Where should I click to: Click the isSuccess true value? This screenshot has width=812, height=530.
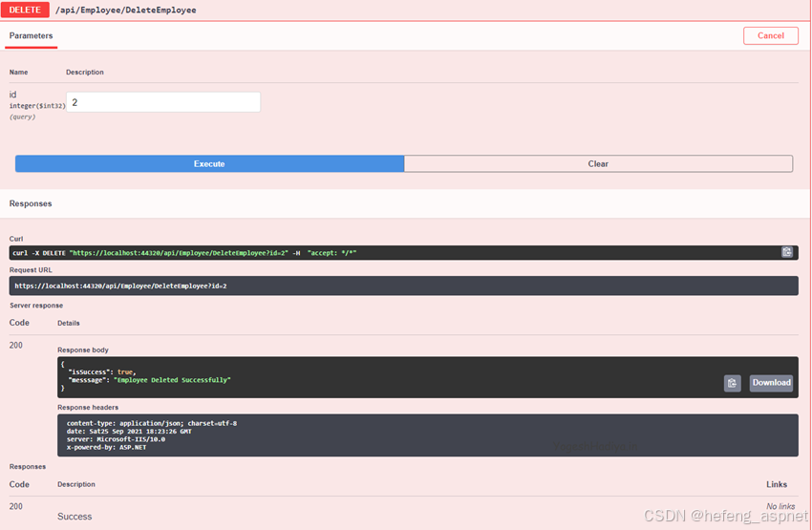click(125, 372)
